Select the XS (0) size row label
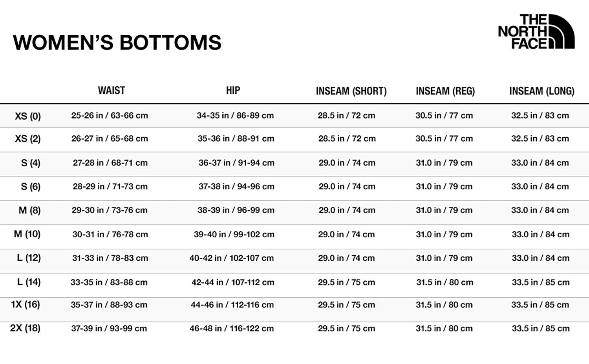The width and height of the screenshot is (589, 364). (x=28, y=116)
